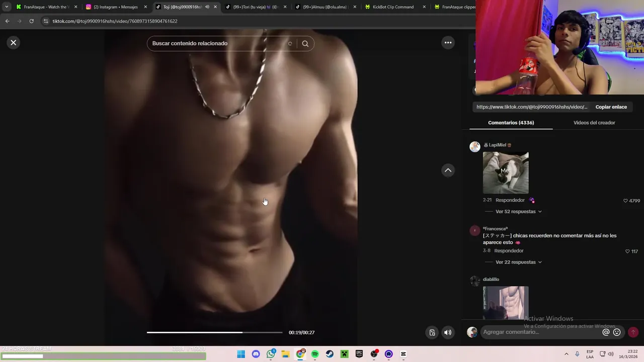The height and width of the screenshot is (362, 644).
Task: Open OBS Studio from taskbar
Action: coord(374,354)
